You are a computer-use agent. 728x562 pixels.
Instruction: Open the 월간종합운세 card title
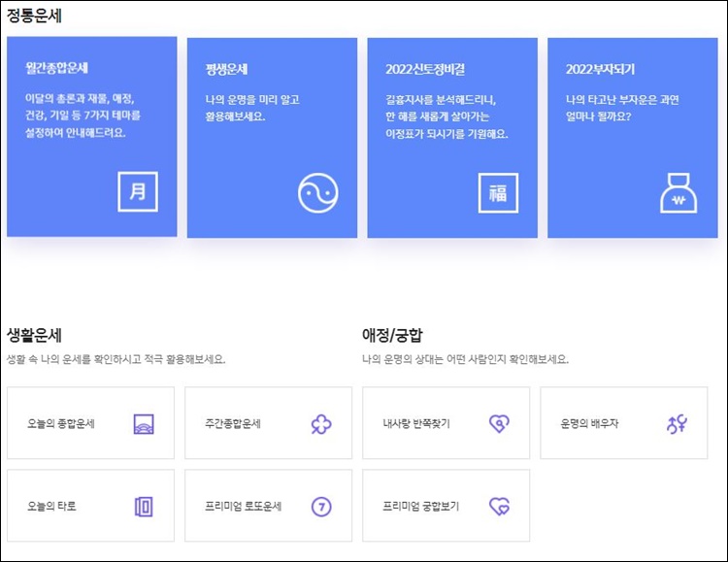(56, 68)
